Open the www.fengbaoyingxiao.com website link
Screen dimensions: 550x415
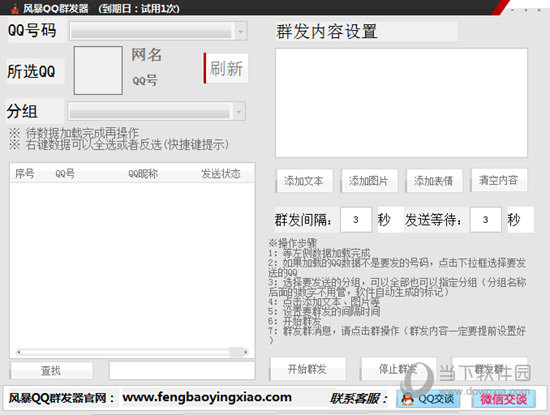pyautogui.click(x=207, y=397)
